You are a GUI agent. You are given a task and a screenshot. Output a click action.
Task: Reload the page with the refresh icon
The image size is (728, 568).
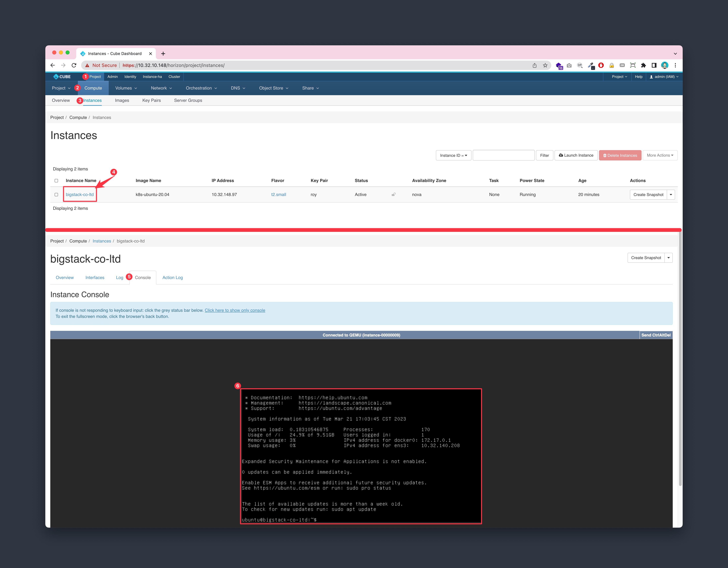[74, 65]
